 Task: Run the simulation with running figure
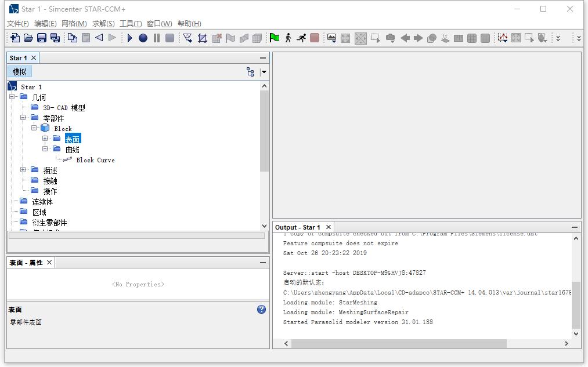click(301, 38)
